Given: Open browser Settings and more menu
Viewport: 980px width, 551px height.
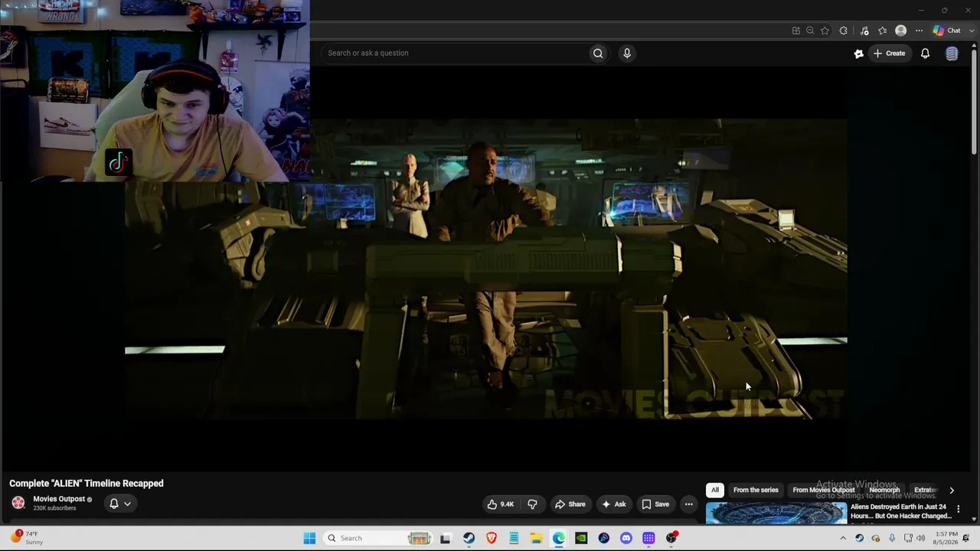Looking at the screenshot, I should point(919,31).
